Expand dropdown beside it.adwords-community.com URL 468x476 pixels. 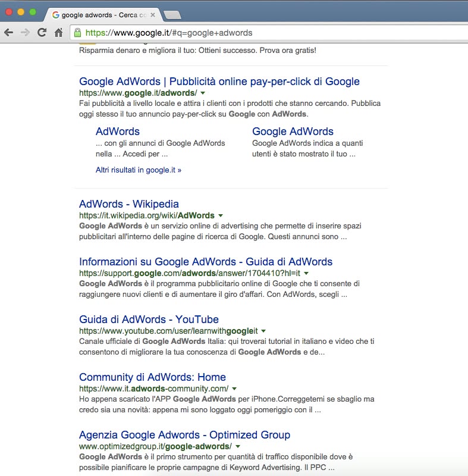click(234, 389)
